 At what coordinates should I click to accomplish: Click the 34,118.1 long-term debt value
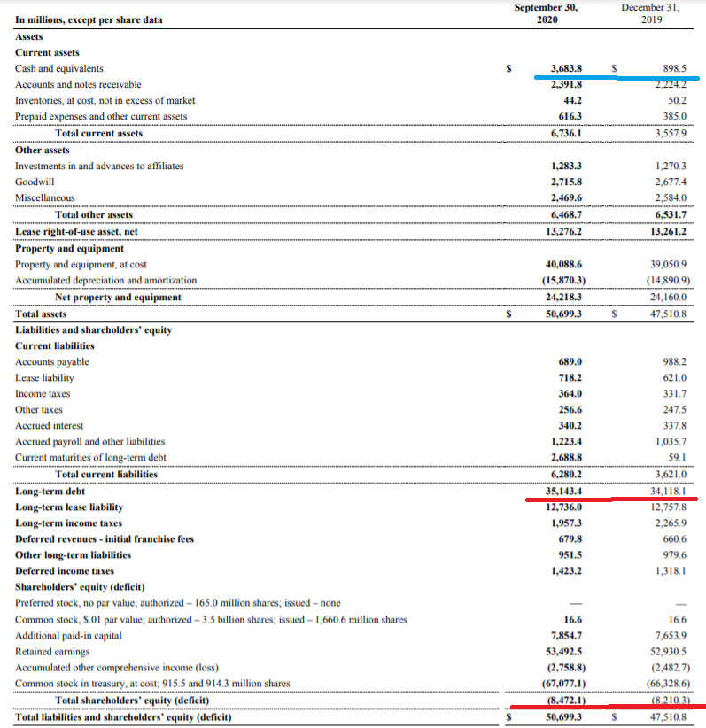tap(669, 492)
